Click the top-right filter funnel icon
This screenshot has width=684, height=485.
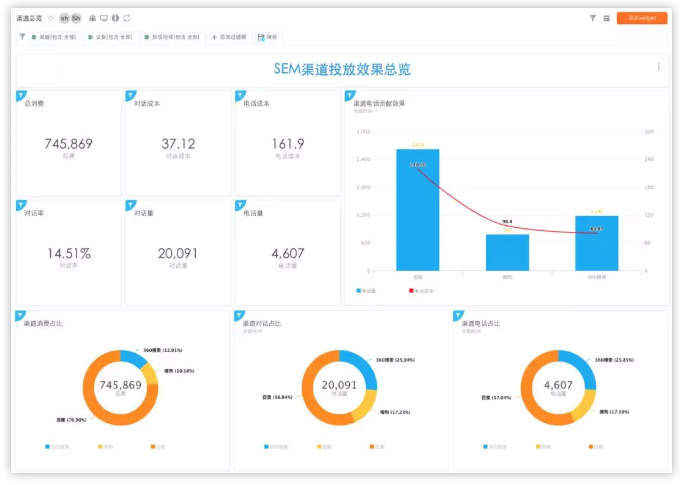pyautogui.click(x=593, y=18)
